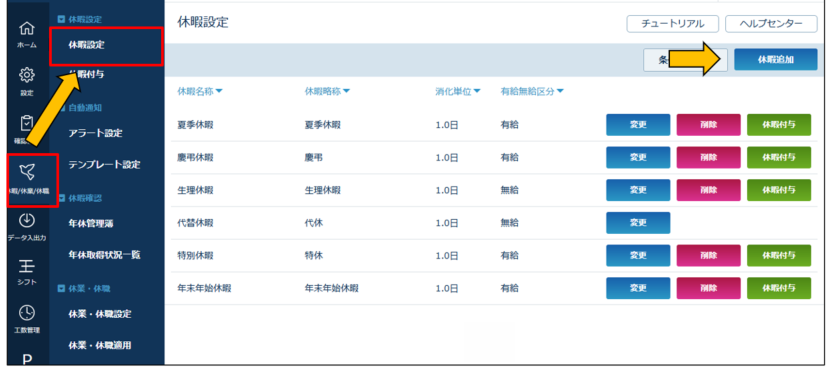Click 変更 for 夏季休暇
The width and height of the screenshot is (831, 370).
point(638,125)
